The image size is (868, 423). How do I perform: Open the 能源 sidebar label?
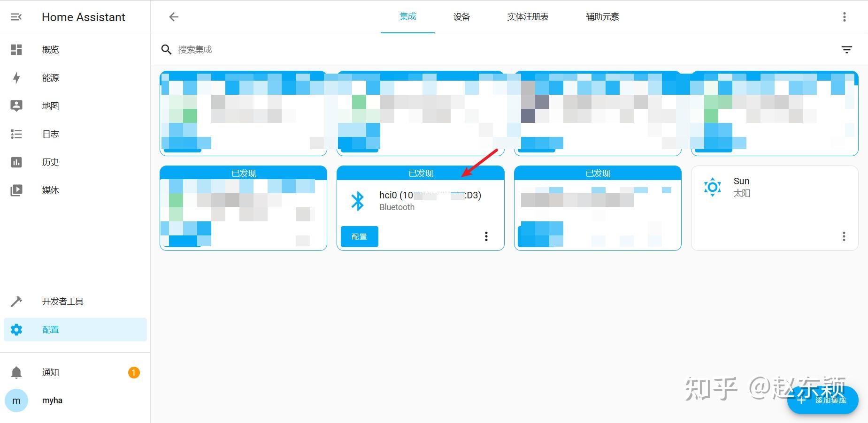(51, 78)
